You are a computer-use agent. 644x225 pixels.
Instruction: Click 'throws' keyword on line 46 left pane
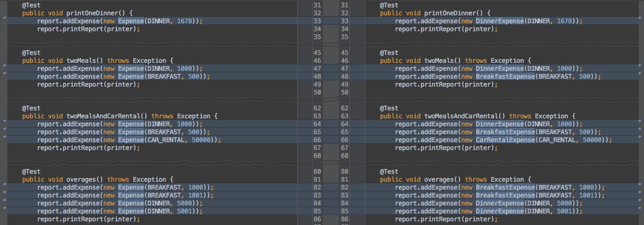click(118, 60)
